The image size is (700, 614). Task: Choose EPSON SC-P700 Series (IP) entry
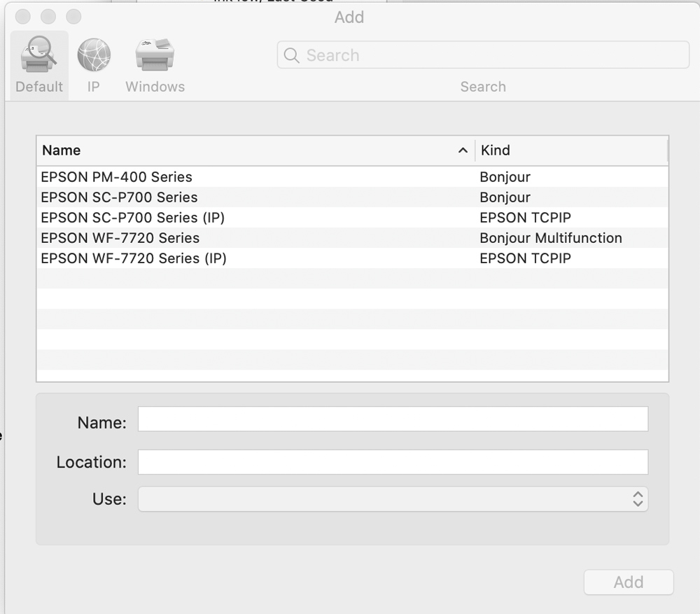pos(133,218)
